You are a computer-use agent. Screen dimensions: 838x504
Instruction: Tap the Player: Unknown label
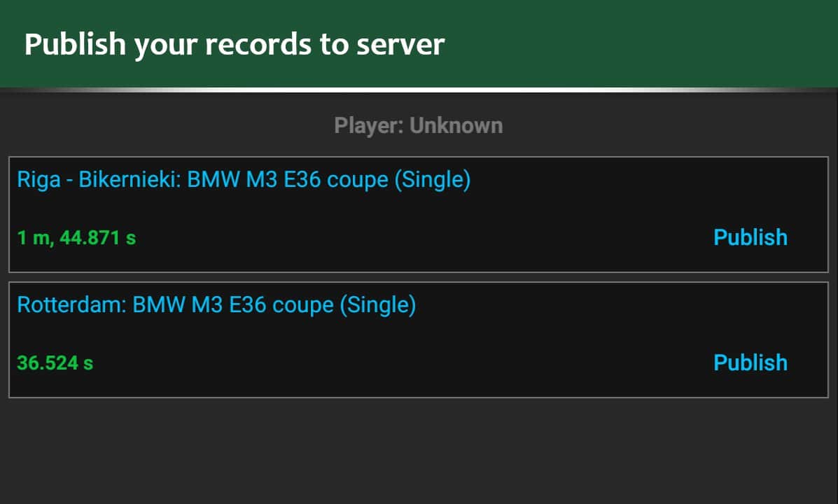pos(418,126)
